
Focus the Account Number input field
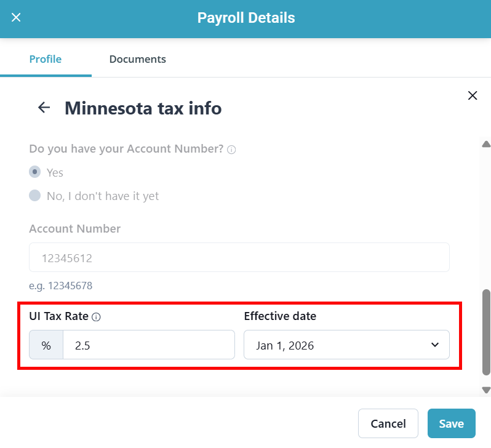(x=239, y=258)
